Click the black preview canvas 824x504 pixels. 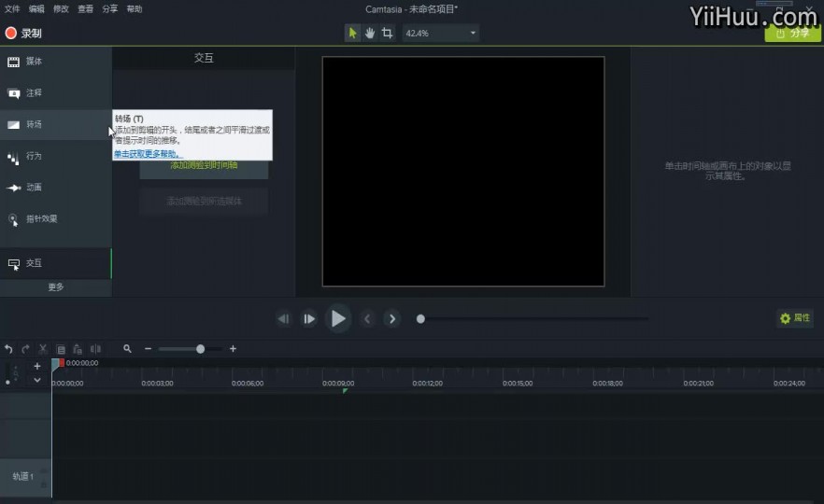pos(463,171)
